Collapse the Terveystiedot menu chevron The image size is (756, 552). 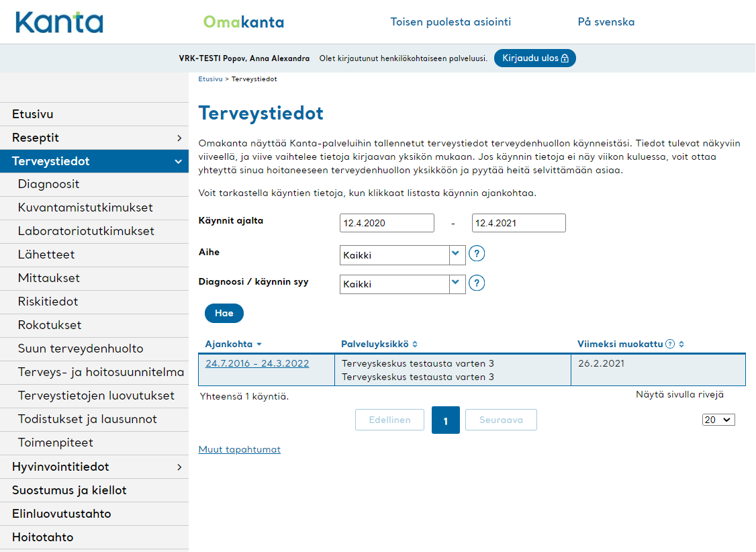pyautogui.click(x=179, y=161)
